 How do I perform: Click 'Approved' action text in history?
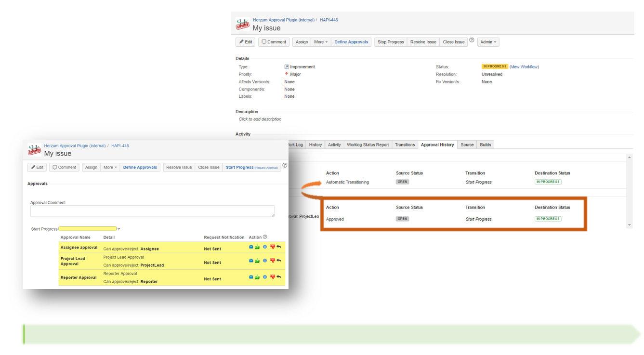[335, 219]
